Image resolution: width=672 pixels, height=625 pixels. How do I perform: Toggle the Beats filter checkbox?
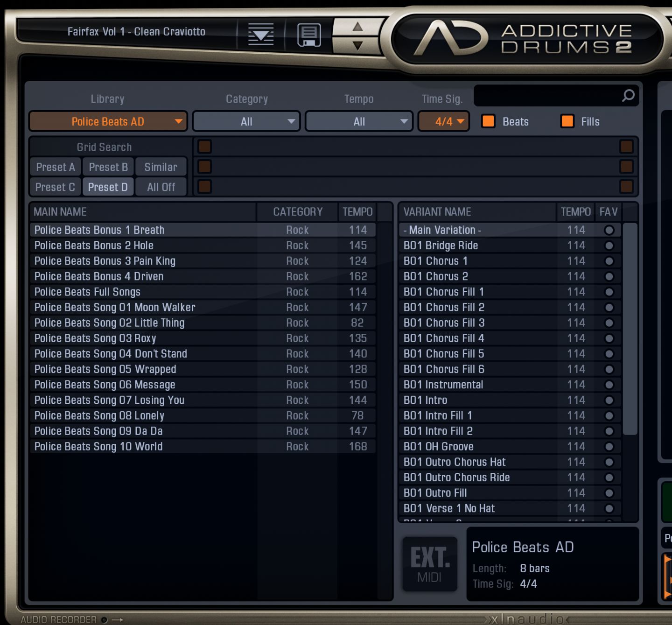click(488, 121)
